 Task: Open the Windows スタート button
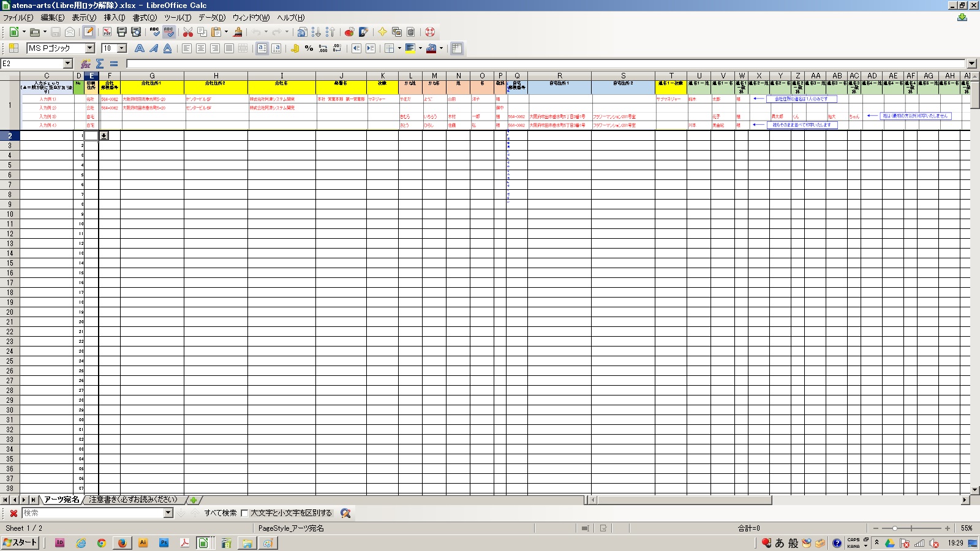20,542
